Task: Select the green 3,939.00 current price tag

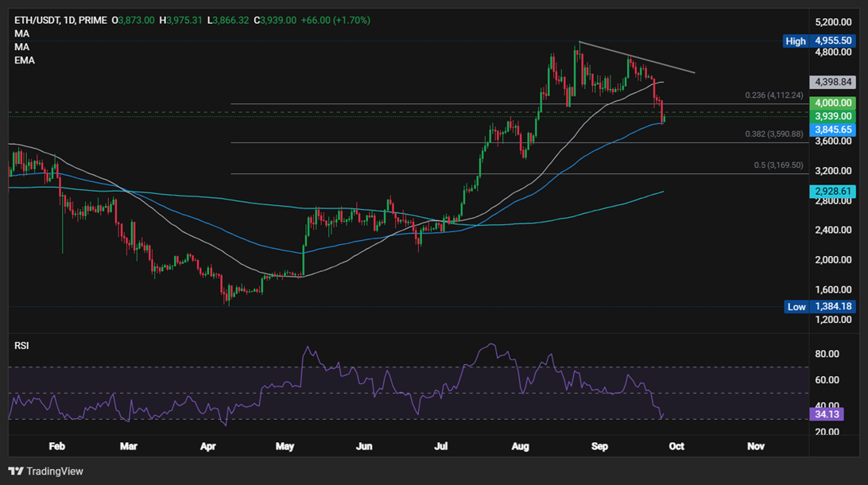Action: [x=832, y=116]
